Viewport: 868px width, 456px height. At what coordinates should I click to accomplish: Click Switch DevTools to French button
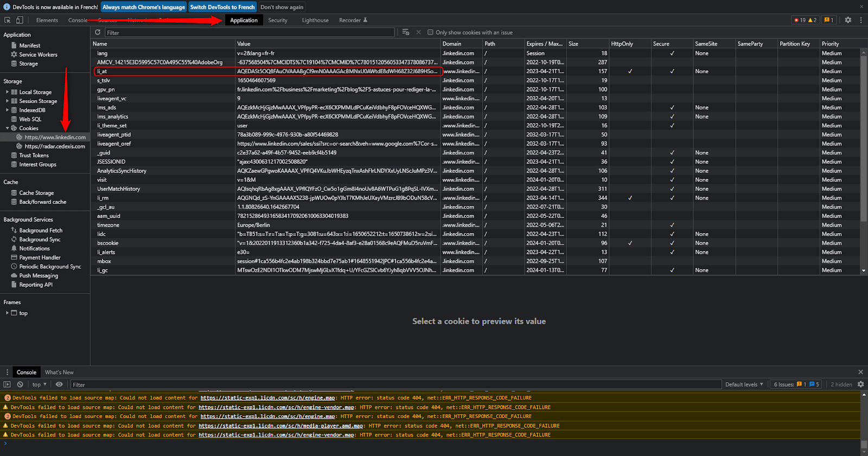[222, 7]
